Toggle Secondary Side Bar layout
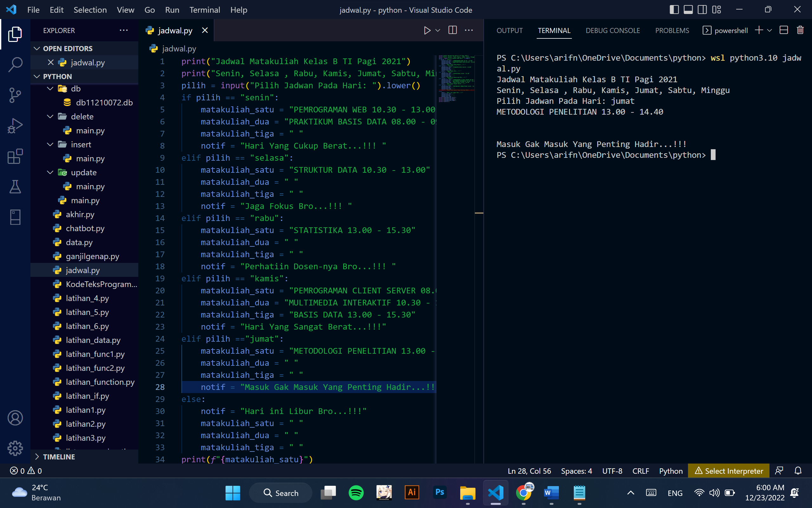 tap(702, 10)
